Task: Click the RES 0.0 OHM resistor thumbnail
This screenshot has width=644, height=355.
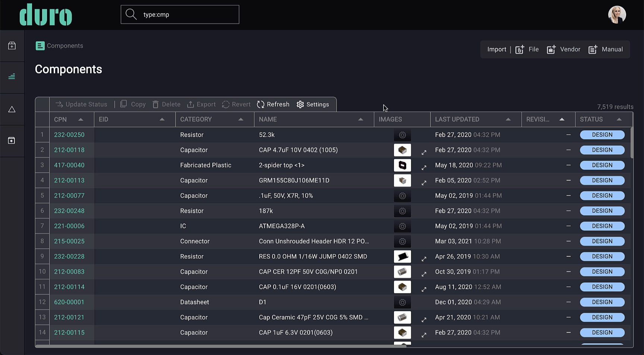Action: tap(402, 257)
